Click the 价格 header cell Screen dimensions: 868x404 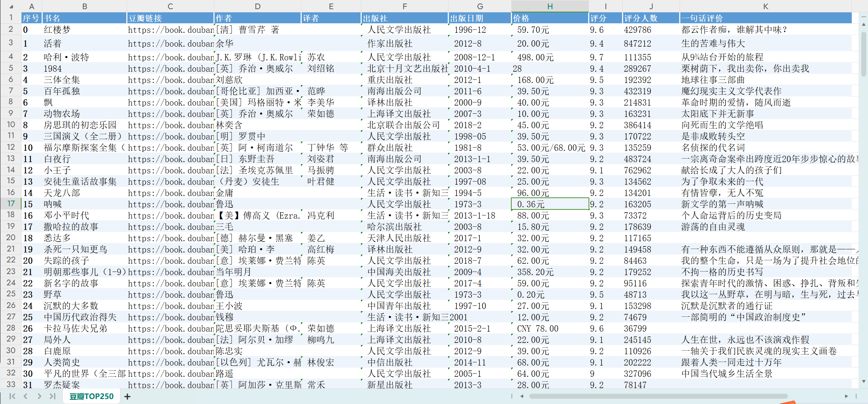click(549, 18)
